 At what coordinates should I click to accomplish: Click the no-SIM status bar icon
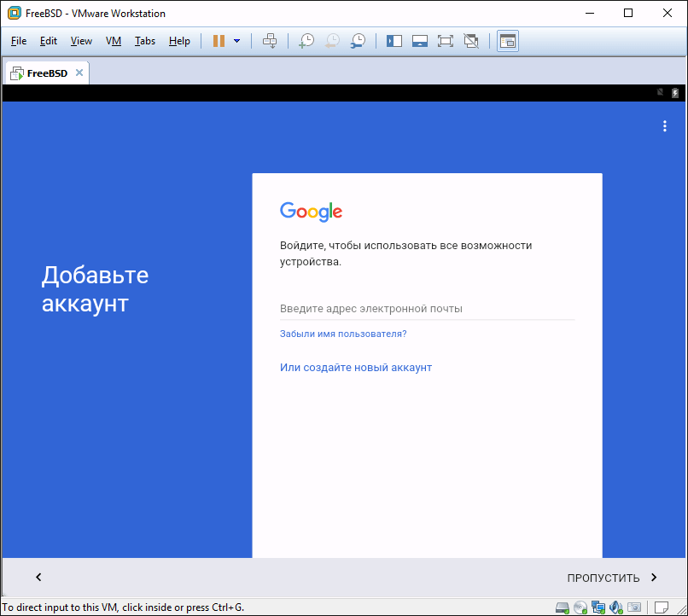(660, 92)
